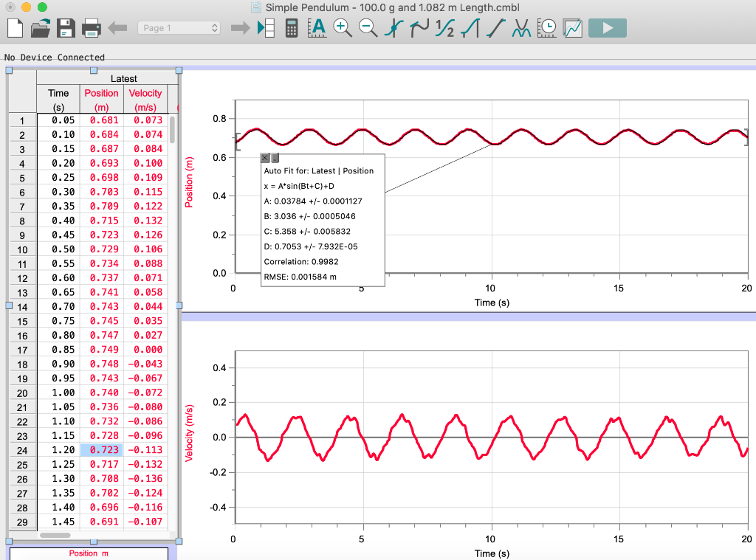Viewport: 756px width, 560px height.
Task: Click the Open file folder icon
Action: 41,28
